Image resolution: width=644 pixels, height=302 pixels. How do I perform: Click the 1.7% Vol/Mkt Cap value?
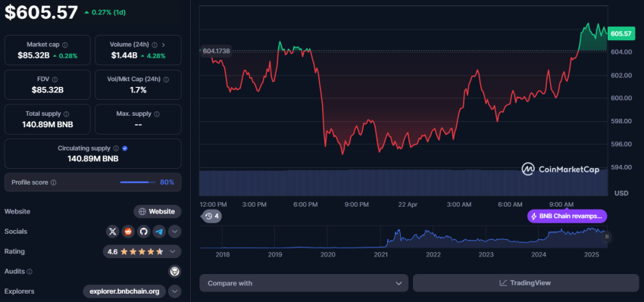[x=138, y=90]
